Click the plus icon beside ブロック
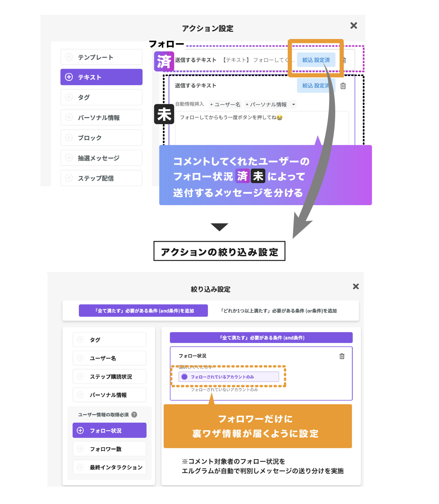Viewport: 439px width, 504px height. 69,138
